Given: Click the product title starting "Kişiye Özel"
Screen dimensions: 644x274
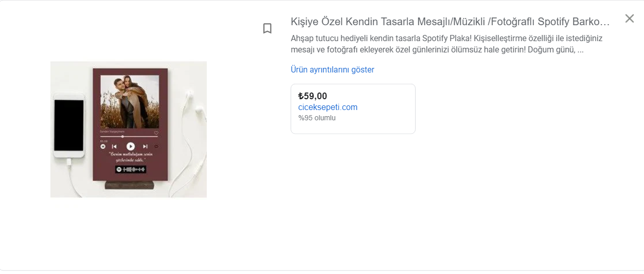Looking at the screenshot, I should pos(450,22).
